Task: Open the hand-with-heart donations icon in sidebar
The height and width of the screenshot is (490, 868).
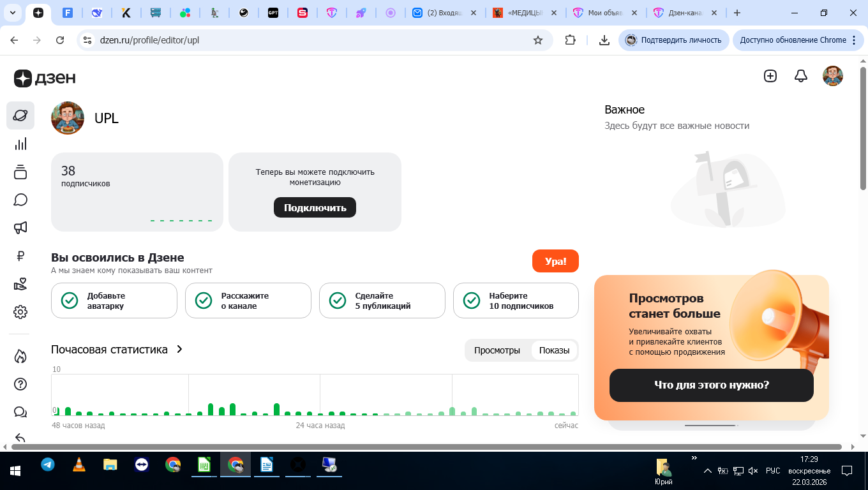Action: 20,284
